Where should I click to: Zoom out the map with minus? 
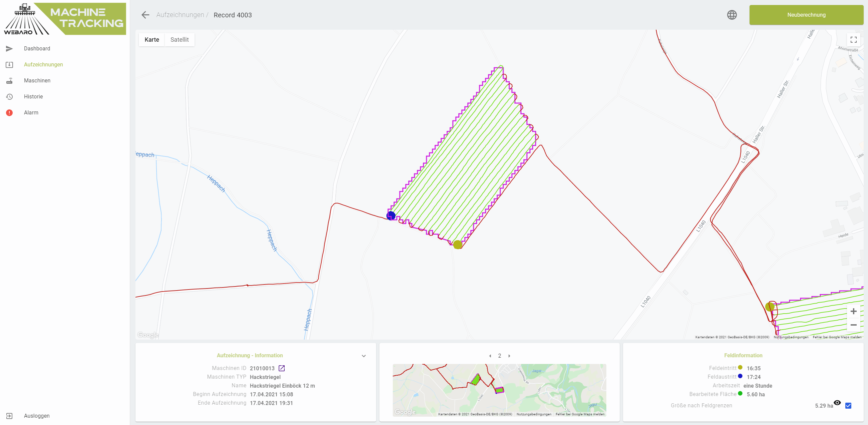click(x=853, y=325)
